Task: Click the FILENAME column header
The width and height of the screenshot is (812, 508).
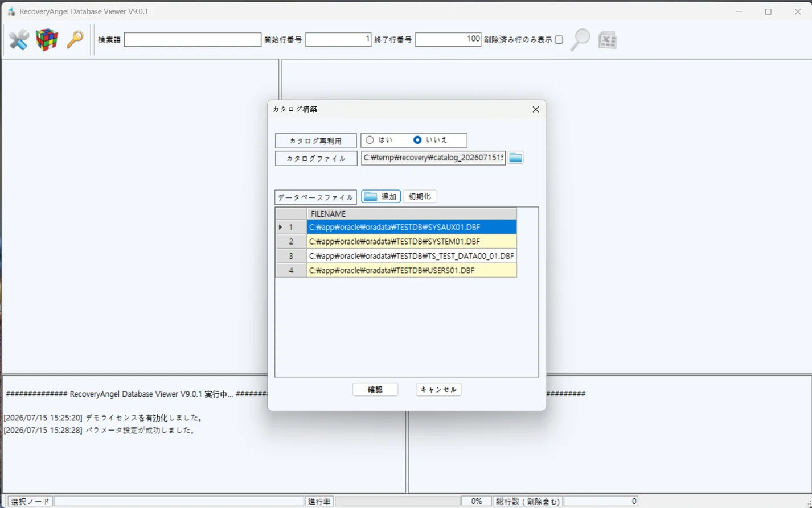Action: pos(412,214)
